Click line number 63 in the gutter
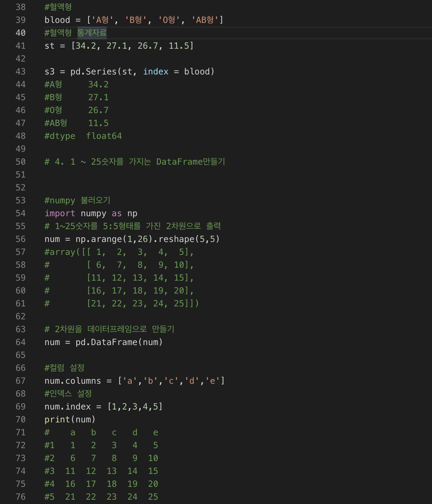 pyautogui.click(x=20, y=329)
